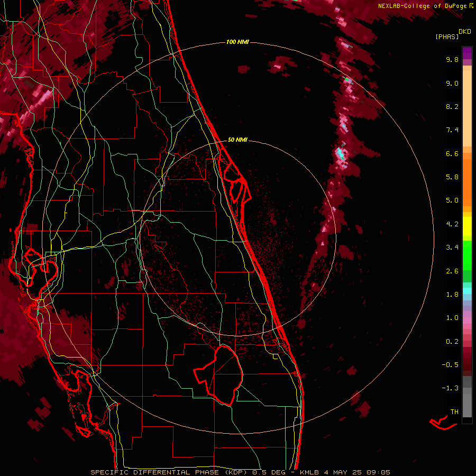
Task: Pick the bright green band on the color scale
Action: point(467,255)
